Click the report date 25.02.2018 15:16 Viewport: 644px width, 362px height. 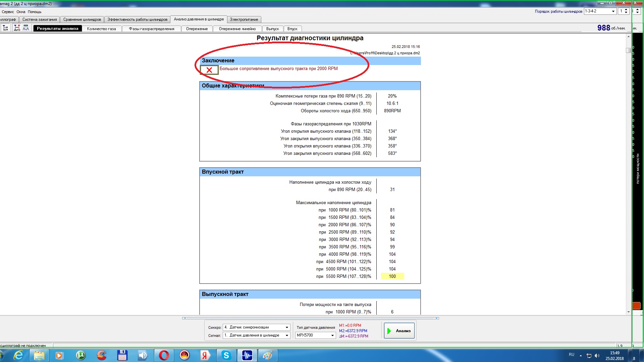coord(406,47)
